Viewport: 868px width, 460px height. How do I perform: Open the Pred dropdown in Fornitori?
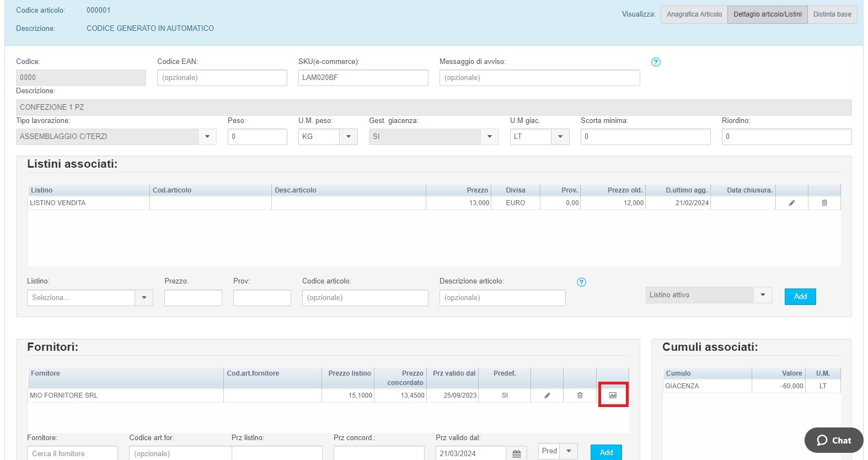pos(569,451)
